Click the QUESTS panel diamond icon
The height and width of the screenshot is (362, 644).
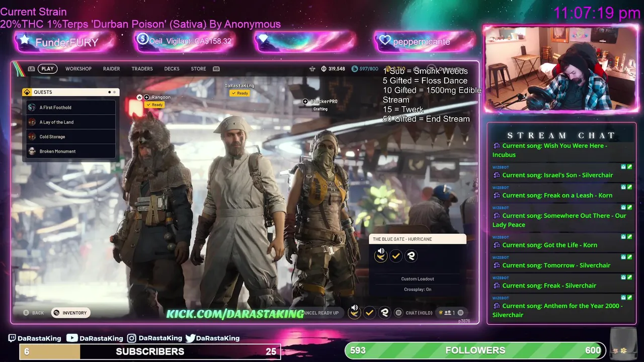(x=27, y=92)
